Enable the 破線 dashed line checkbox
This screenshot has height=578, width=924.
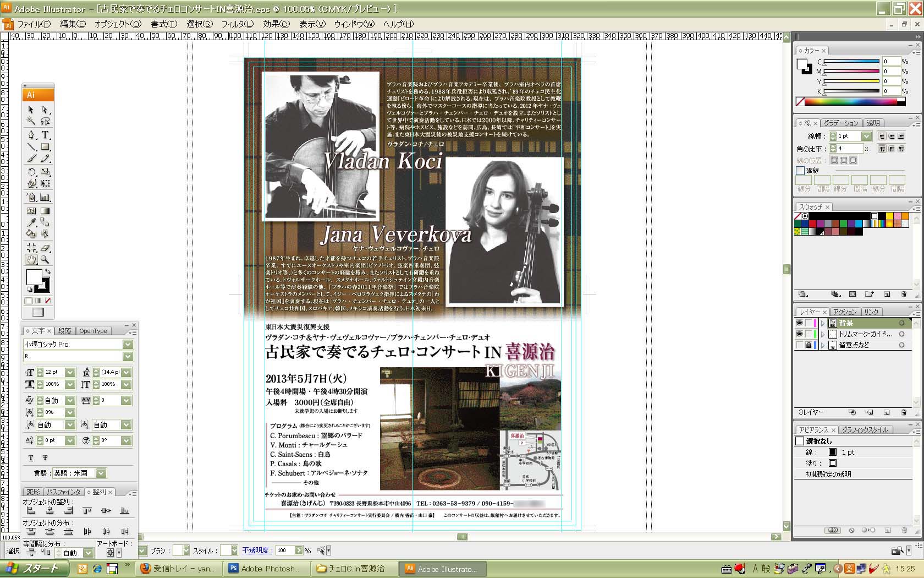(x=800, y=171)
